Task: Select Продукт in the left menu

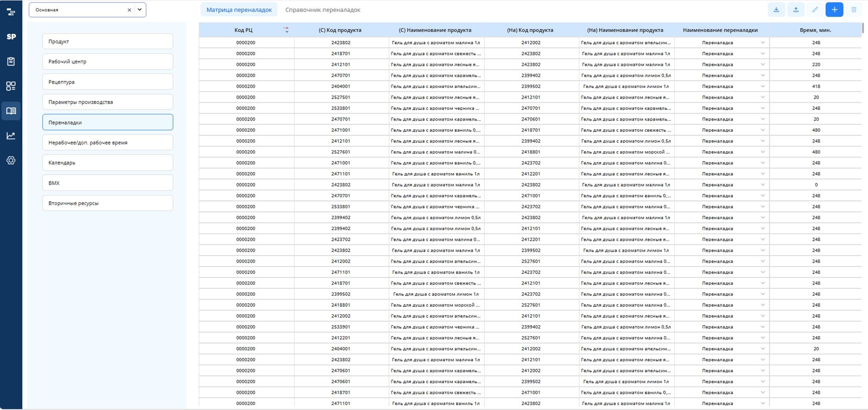Action: 108,41
